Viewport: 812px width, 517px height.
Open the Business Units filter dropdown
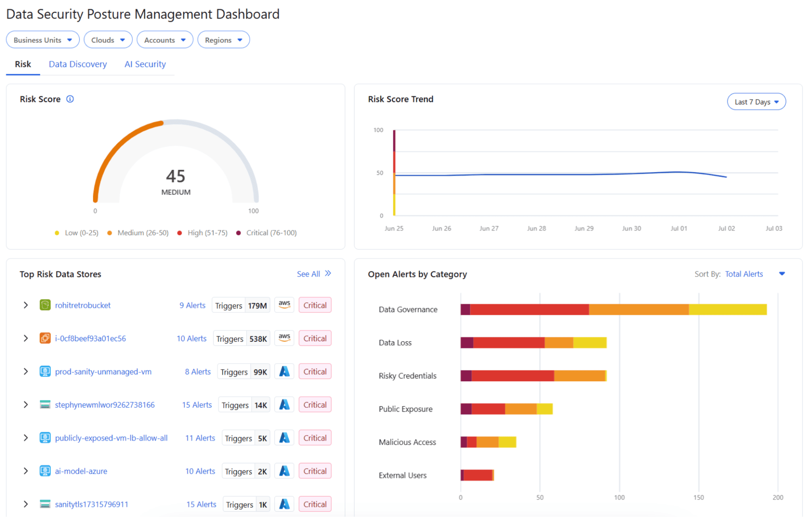(x=43, y=40)
